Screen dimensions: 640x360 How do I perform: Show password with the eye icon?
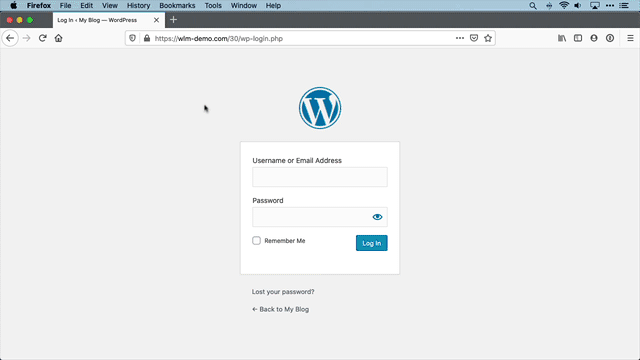point(377,217)
